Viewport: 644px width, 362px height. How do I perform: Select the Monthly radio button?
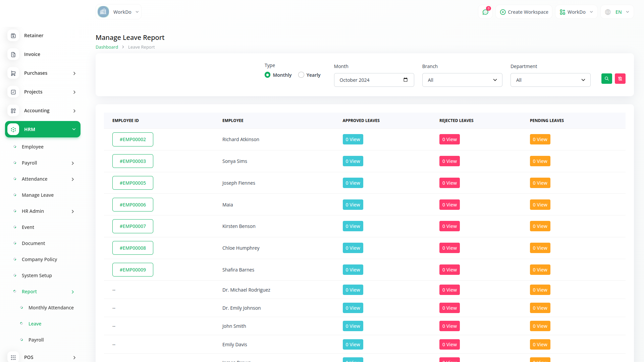pyautogui.click(x=267, y=75)
